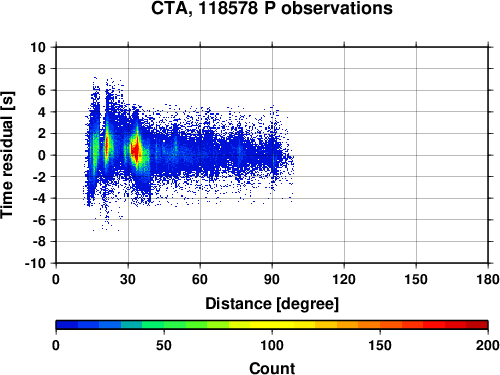Click the dark blue start of the colorbar
The image size is (500, 375).
point(67,325)
